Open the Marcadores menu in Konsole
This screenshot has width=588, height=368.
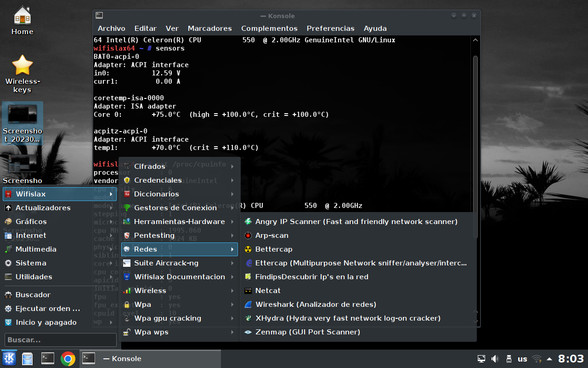(x=210, y=29)
